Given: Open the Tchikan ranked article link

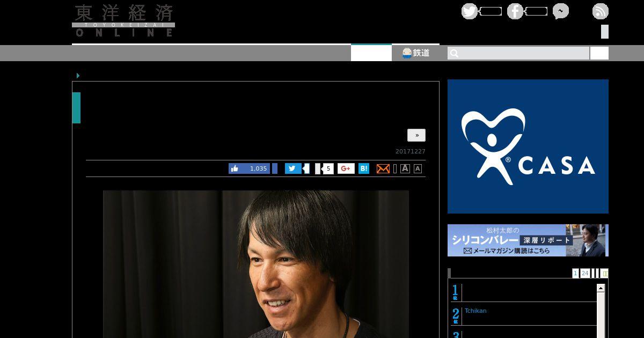Looking at the screenshot, I should tap(475, 311).
